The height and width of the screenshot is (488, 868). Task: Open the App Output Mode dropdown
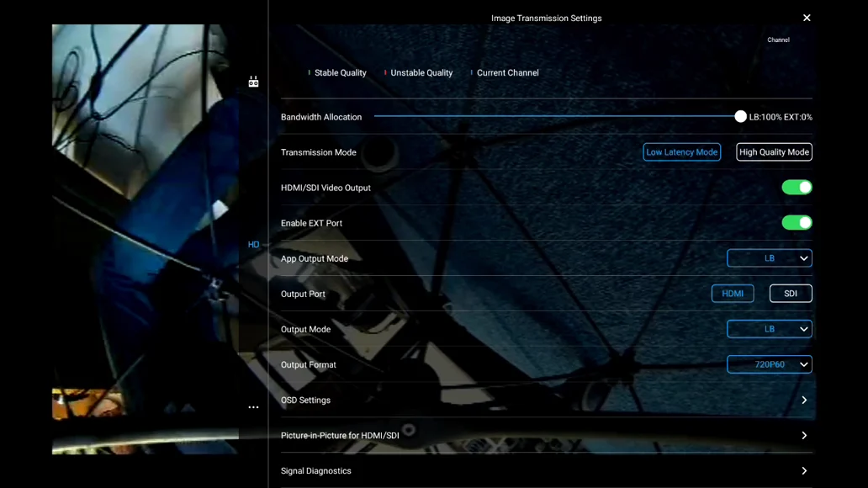click(769, 258)
